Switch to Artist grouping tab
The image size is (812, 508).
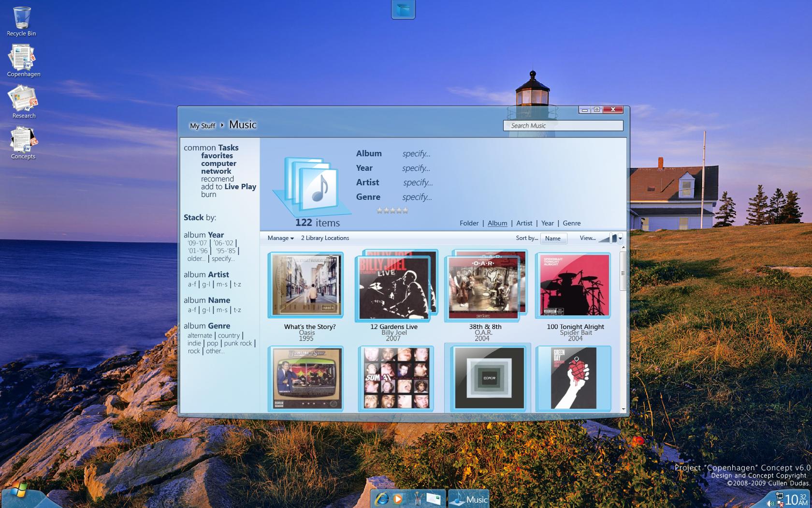coord(524,223)
